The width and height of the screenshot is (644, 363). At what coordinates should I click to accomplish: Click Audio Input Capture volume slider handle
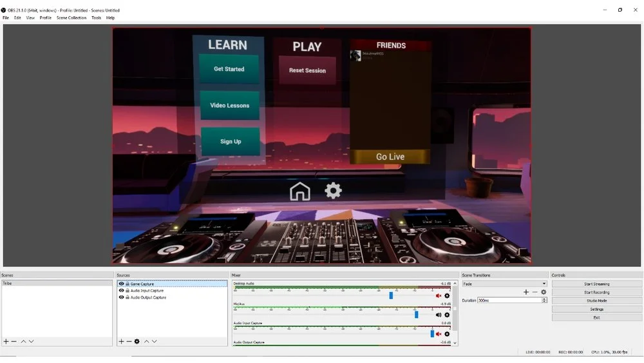(432, 334)
